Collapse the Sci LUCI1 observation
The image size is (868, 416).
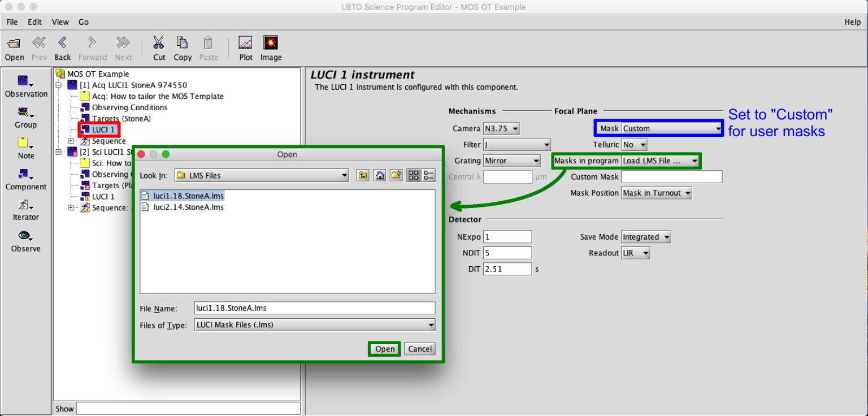click(59, 152)
